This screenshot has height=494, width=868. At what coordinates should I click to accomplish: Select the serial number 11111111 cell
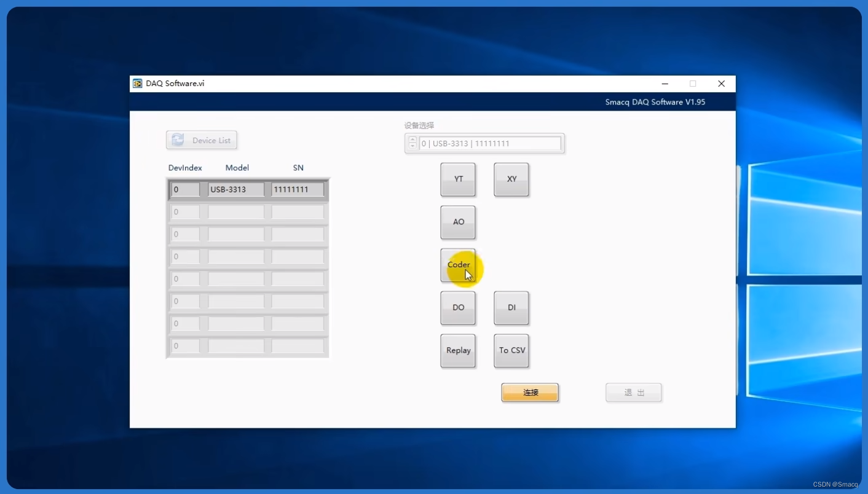coord(298,190)
